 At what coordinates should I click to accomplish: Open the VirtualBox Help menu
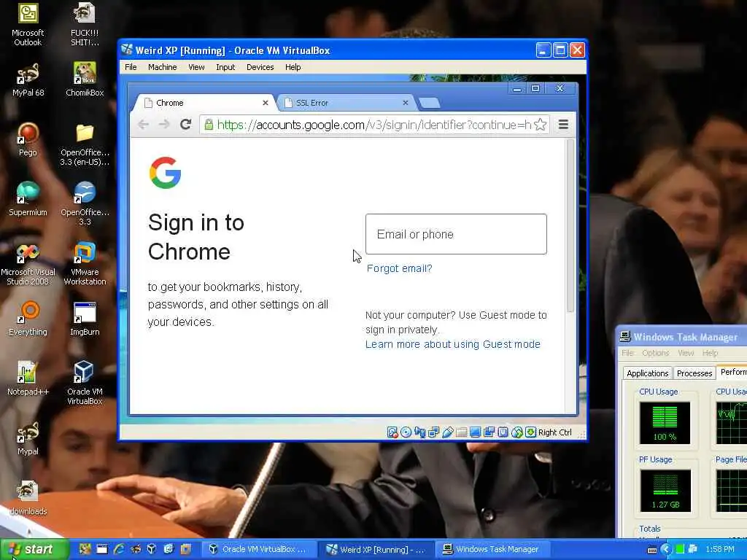click(x=293, y=67)
